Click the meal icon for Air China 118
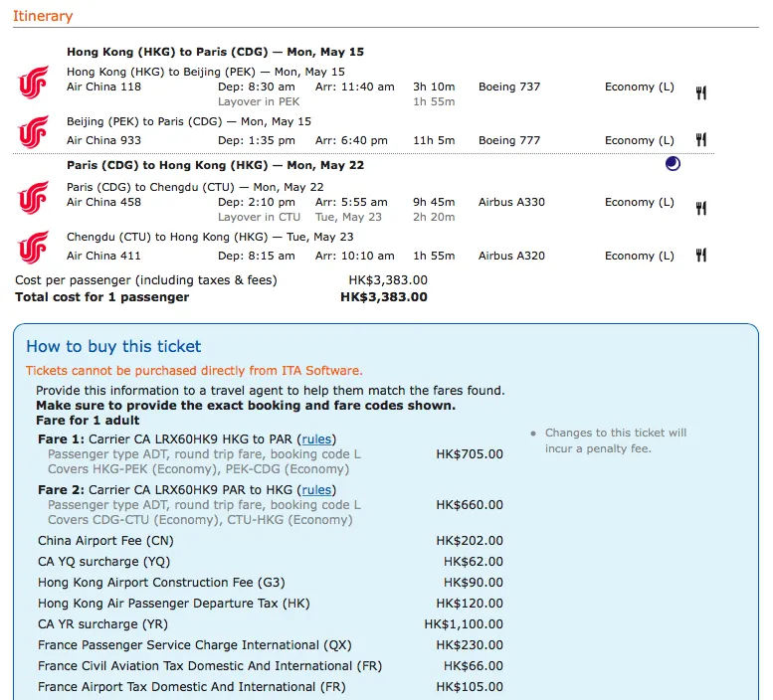773x700 pixels. 701,92
